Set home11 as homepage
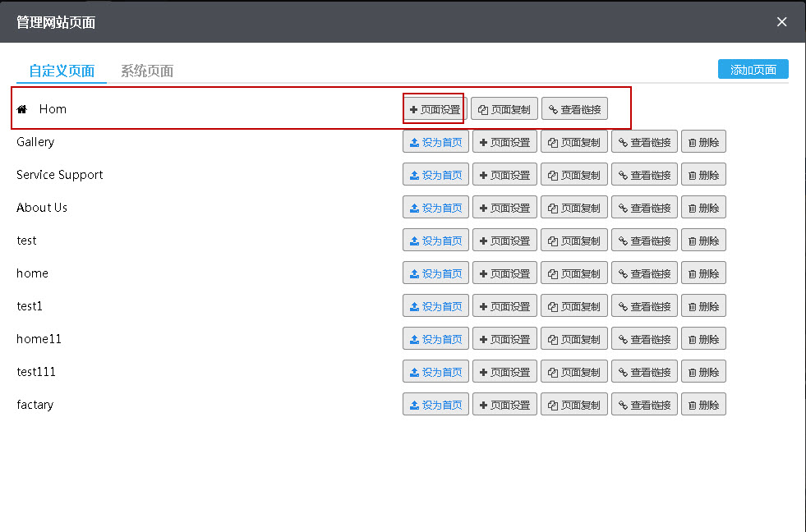Screen dimensions: 806x532 (435, 339)
